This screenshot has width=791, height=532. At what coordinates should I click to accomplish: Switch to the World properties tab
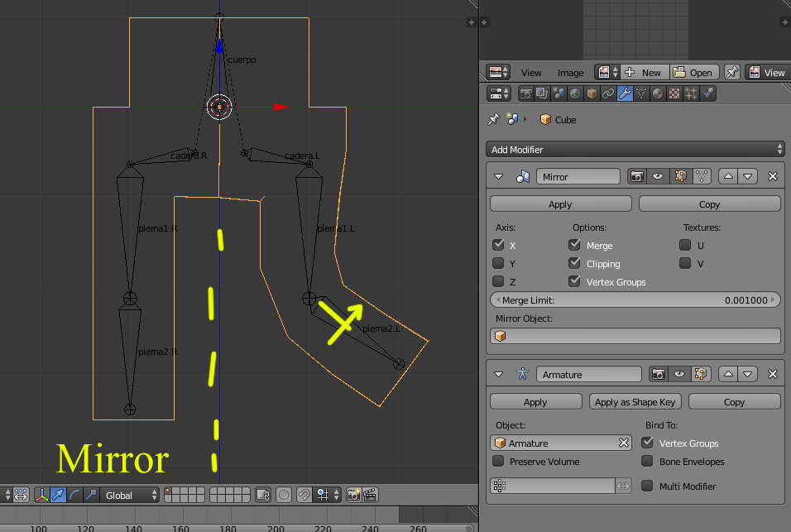(575, 94)
